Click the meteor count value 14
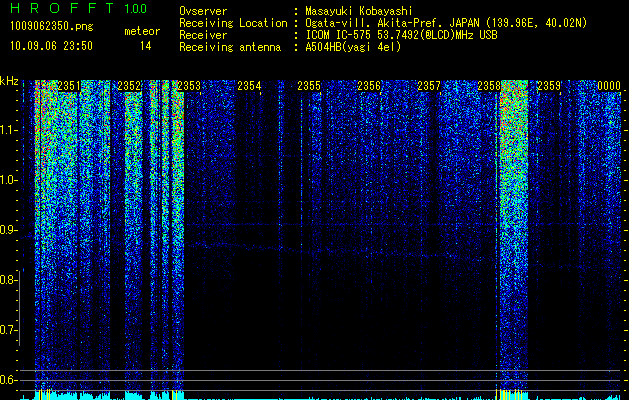This screenshot has width=629, height=400. [x=145, y=46]
